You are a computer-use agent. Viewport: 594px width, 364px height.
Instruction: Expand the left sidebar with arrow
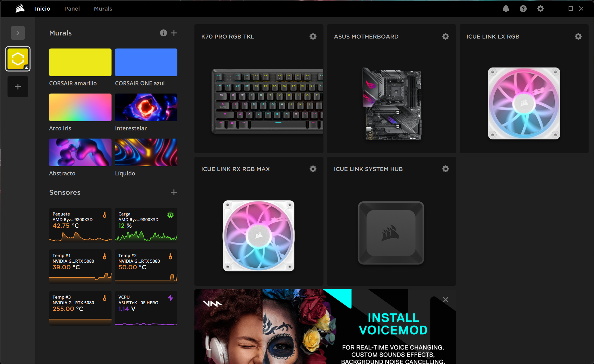click(18, 33)
